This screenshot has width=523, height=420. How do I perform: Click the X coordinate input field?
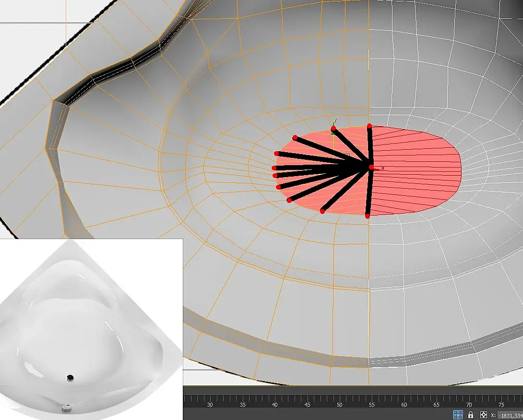click(510, 415)
